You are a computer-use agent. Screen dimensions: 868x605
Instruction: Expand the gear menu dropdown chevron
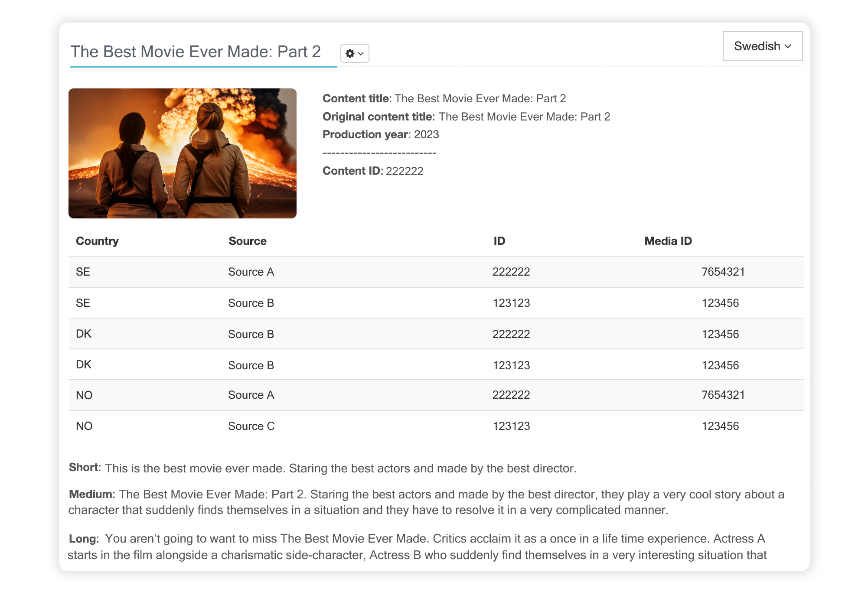360,53
